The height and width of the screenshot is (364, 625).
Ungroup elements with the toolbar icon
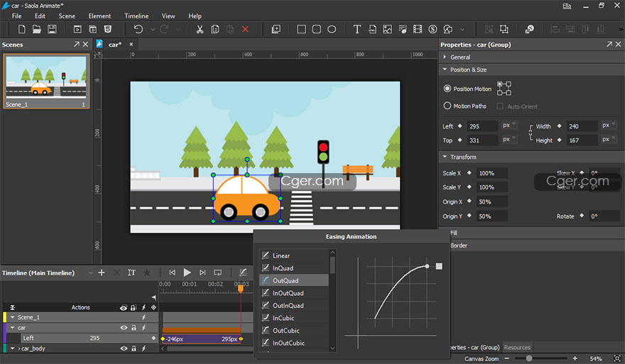504,29
